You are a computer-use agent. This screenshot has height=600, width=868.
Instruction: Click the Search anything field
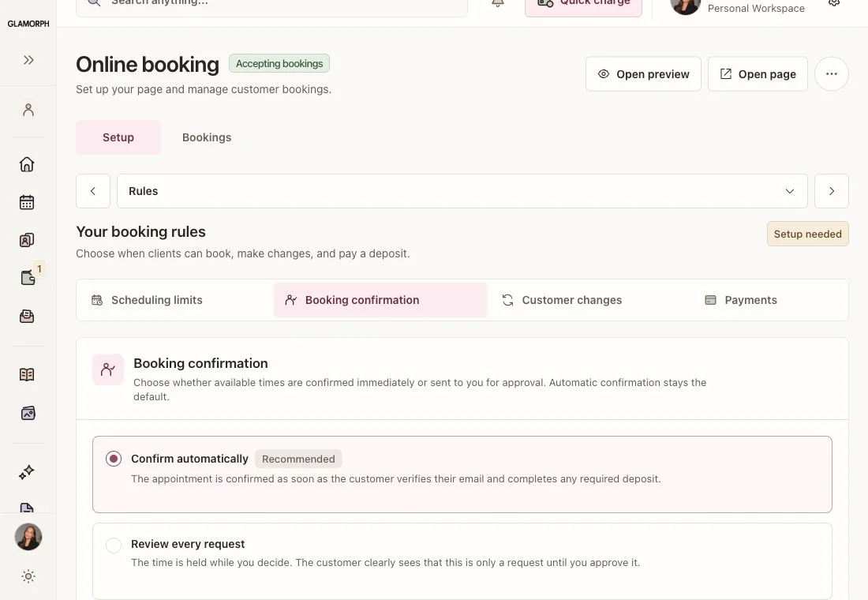(271, 5)
